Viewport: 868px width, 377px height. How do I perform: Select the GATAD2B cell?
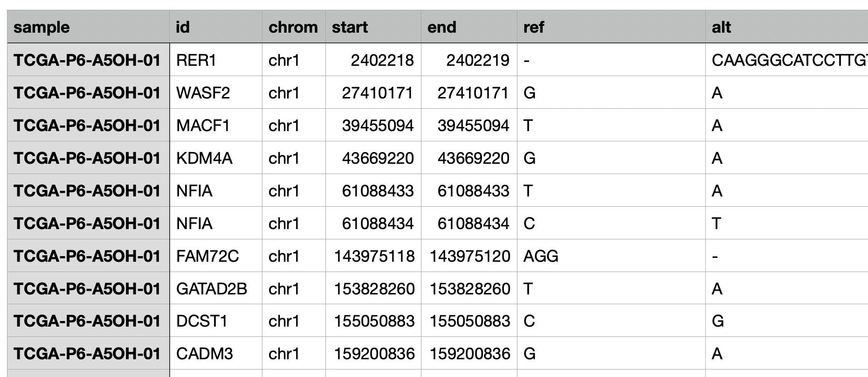[216, 288]
